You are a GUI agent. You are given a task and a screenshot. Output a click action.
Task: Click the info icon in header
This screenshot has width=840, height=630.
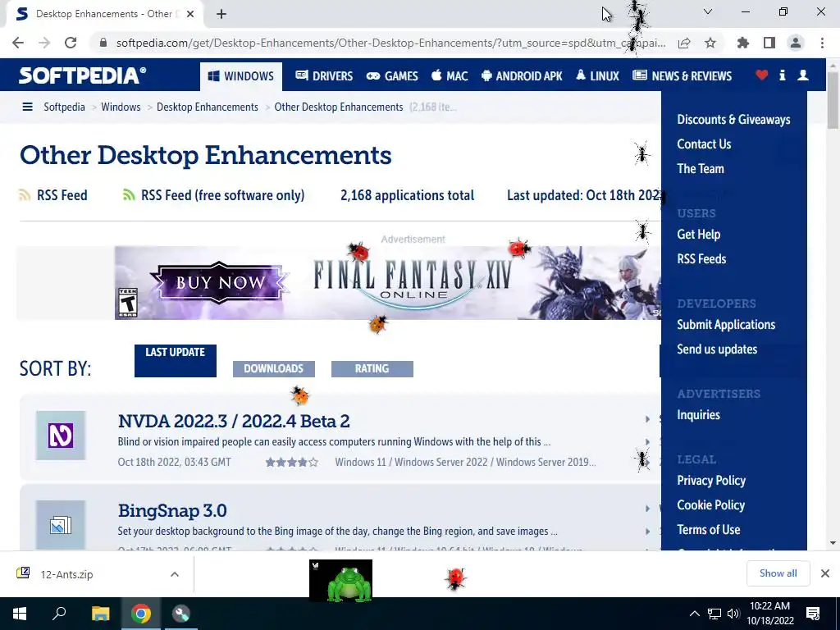tap(782, 75)
